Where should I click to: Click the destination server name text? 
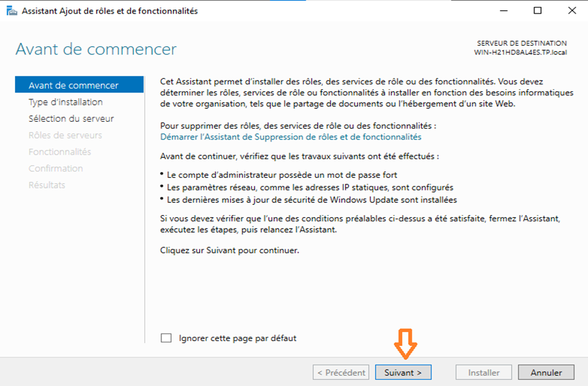click(521, 52)
